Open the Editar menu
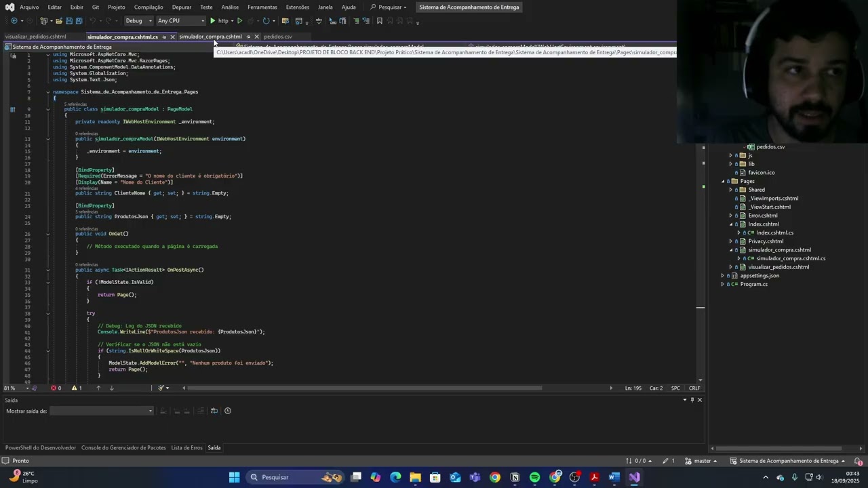This screenshot has height=488, width=868. pos(55,7)
